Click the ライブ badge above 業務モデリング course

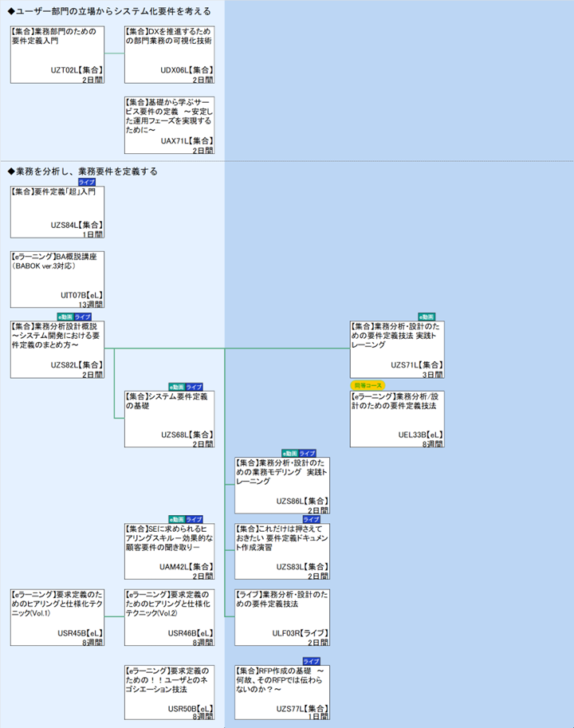coord(307,453)
